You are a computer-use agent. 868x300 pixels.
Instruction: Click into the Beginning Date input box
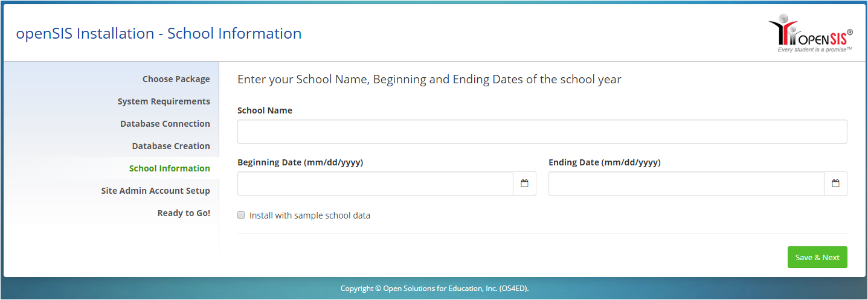[x=375, y=184]
